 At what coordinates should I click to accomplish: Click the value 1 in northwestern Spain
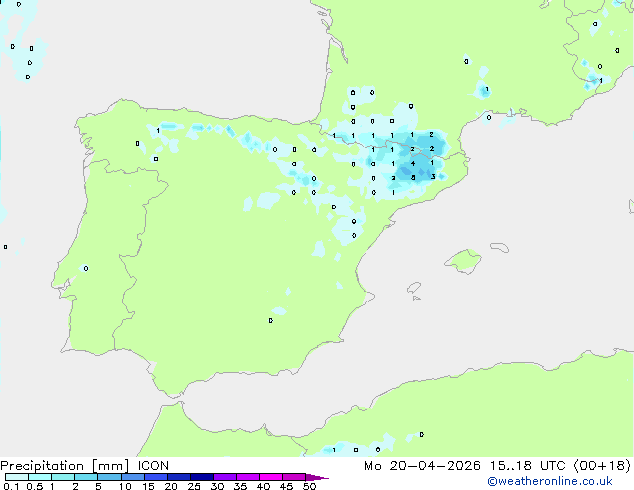tap(157, 131)
